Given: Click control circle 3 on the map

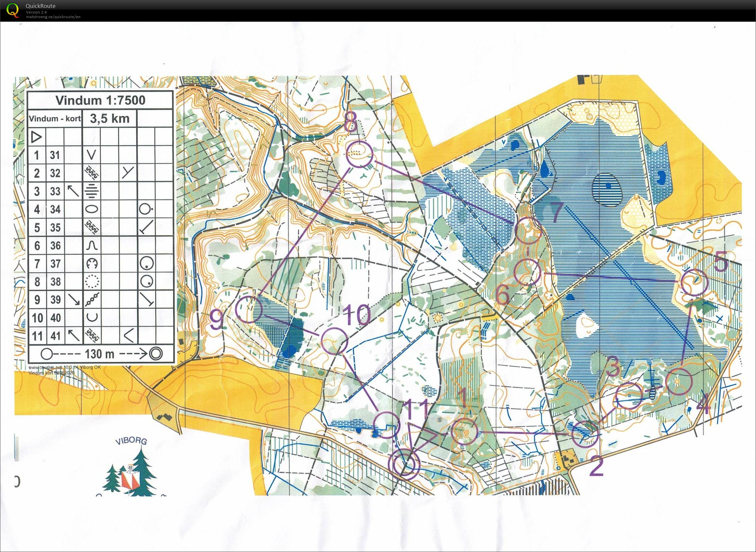Looking at the screenshot, I should [629, 396].
